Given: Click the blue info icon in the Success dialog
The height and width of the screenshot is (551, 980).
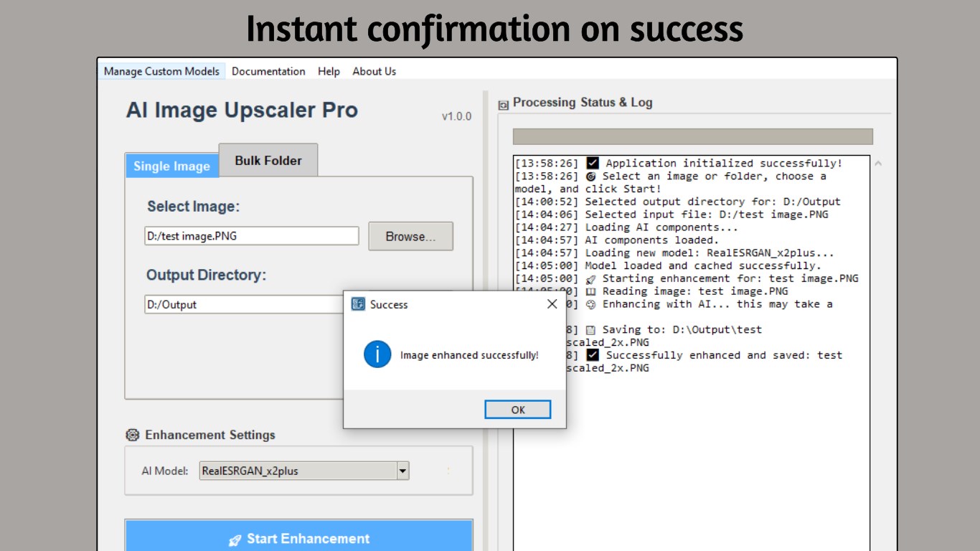Looking at the screenshot, I should (377, 354).
